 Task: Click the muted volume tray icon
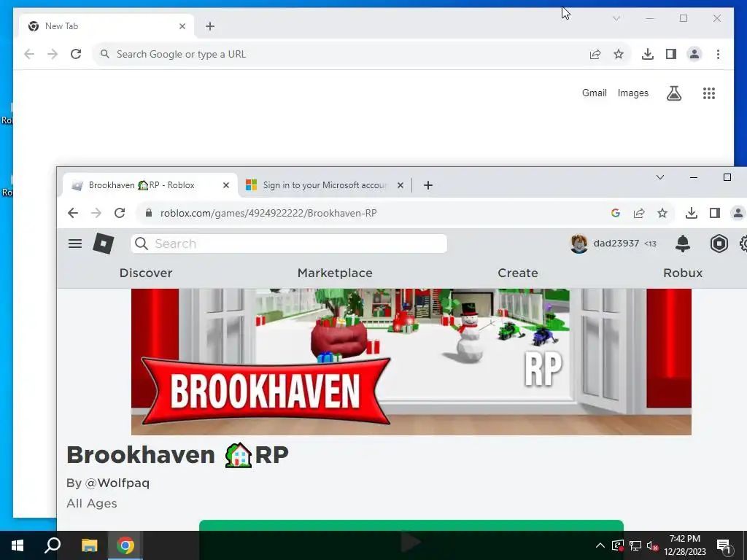[x=653, y=545]
